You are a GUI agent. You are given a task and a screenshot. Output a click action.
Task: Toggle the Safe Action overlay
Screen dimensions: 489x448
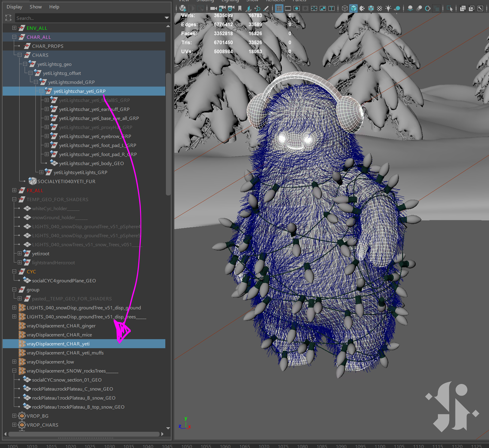coord(323,8)
